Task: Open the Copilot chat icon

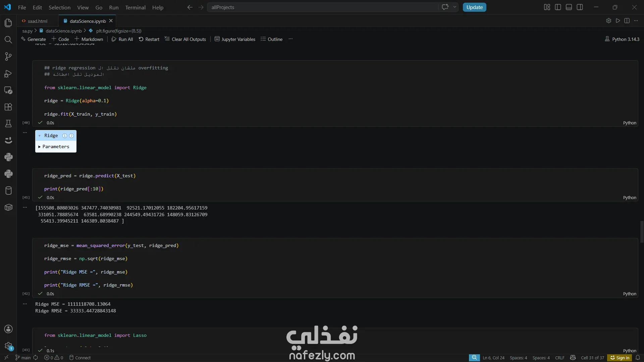Action: (445, 7)
